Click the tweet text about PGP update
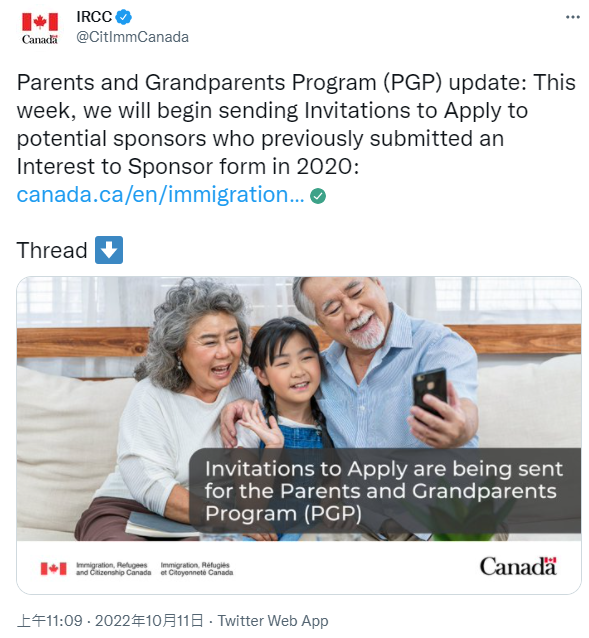The height and width of the screenshot is (638, 589). tap(296, 124)
